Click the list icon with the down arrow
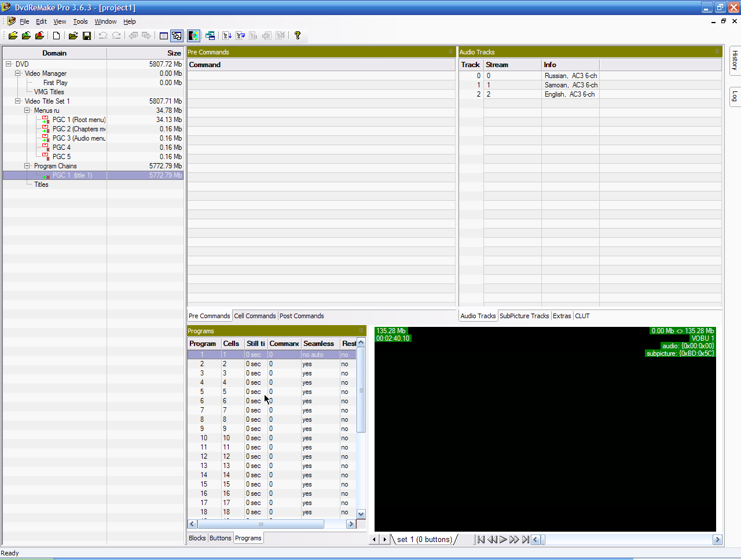The image size is (741, 560). click(227, 35)
